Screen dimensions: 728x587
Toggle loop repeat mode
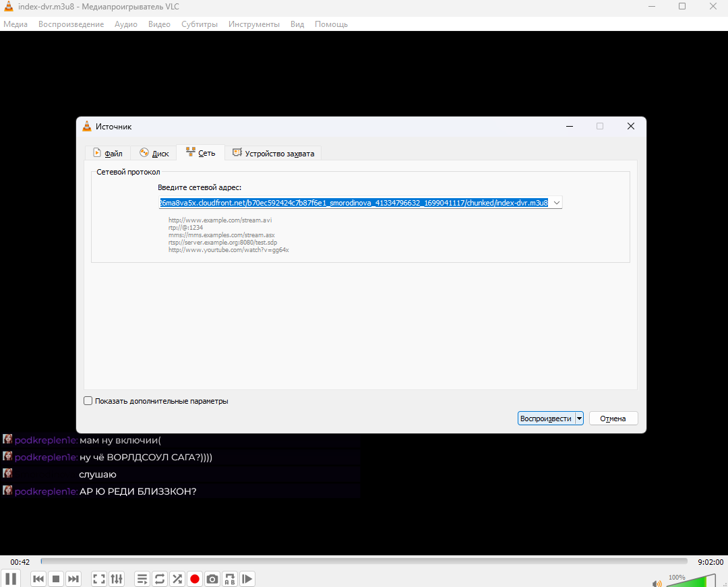pos(160,579)
